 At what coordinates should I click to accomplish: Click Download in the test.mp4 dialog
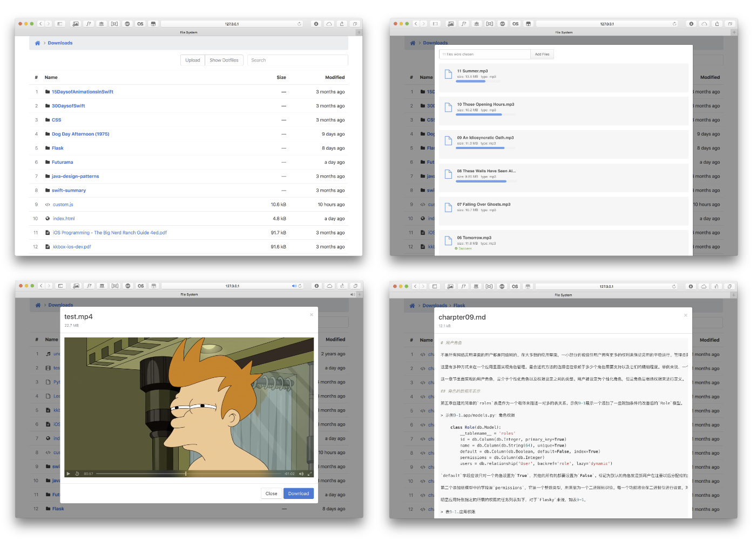tap(299, 494)
